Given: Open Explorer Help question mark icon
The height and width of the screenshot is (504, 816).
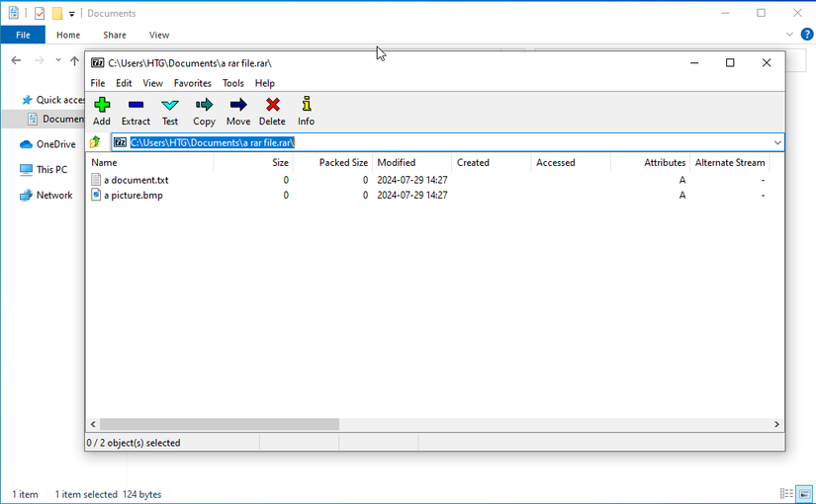Looking at the screenshot, I should (x=807, y=35).
